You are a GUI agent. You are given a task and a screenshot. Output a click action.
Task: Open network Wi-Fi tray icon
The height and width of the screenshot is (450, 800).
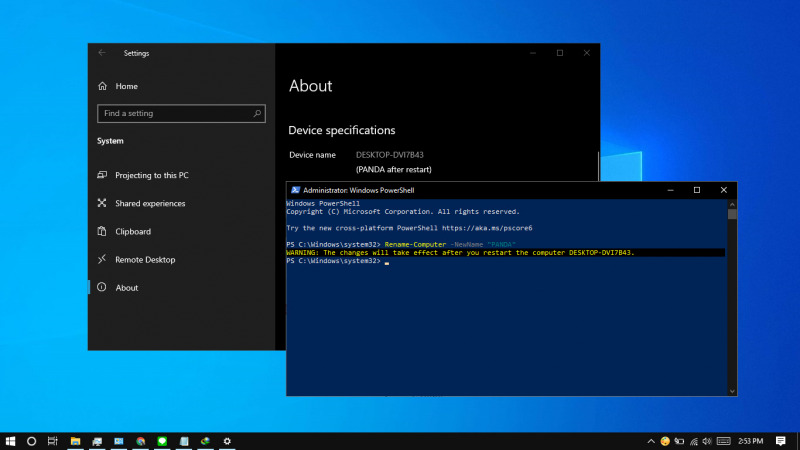coord(694,441)
